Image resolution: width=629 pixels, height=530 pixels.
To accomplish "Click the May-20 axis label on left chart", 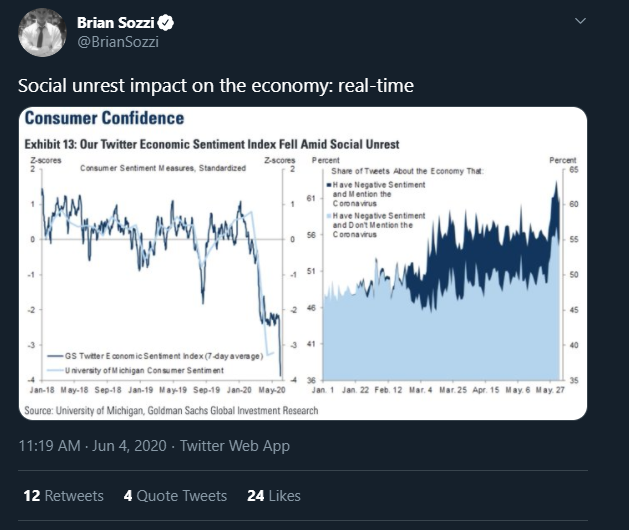I will [272, 390].
